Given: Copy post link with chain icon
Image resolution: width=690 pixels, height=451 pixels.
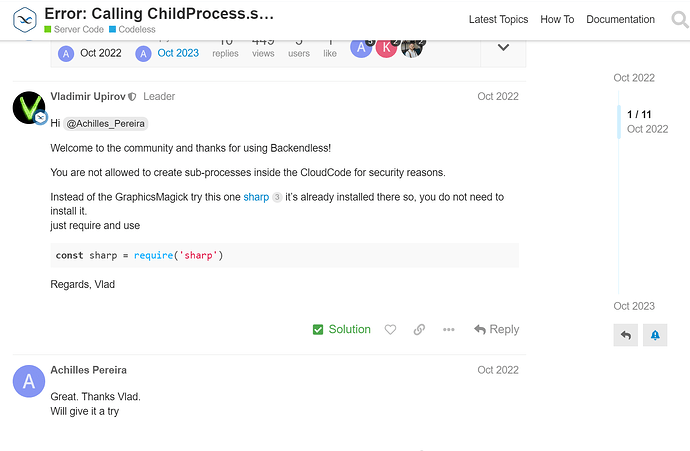Looking at the screenshot, I should (419, 330).
